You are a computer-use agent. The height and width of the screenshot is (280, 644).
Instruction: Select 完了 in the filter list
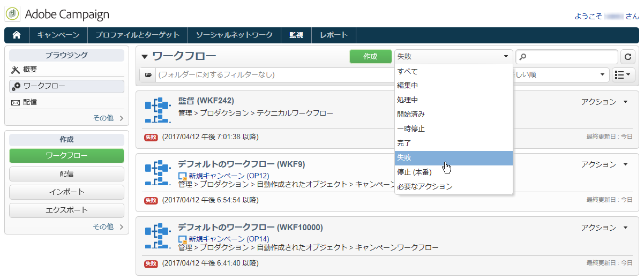pos(454,143)
